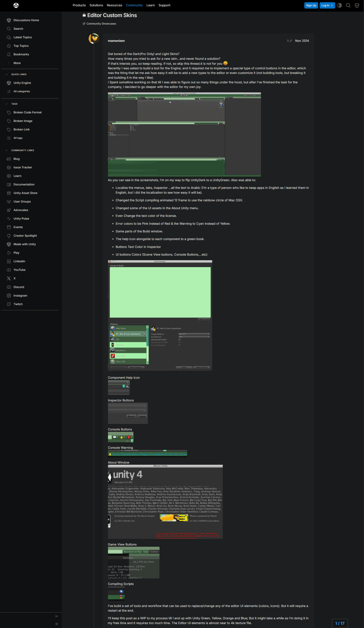Click the Events calendar icon

[x=9, y=227]
